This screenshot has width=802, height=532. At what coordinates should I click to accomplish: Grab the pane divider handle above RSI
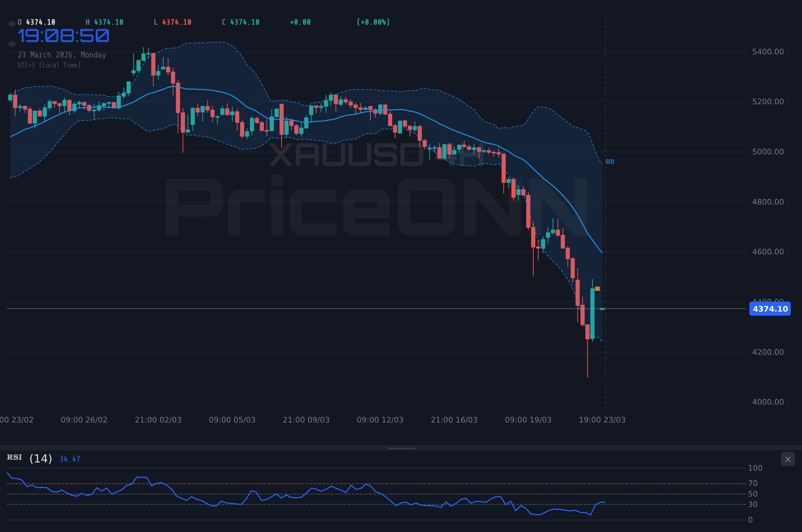(x=401, y=448)
